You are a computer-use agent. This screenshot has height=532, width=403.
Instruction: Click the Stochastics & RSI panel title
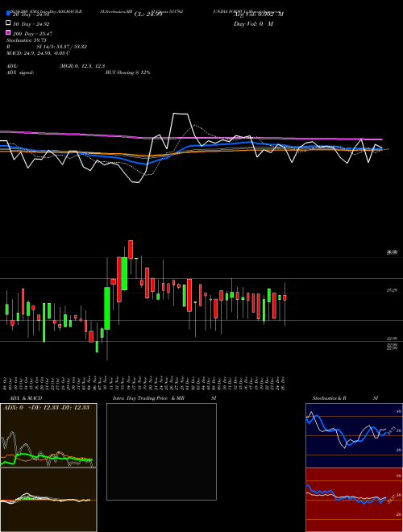point(345,398)
